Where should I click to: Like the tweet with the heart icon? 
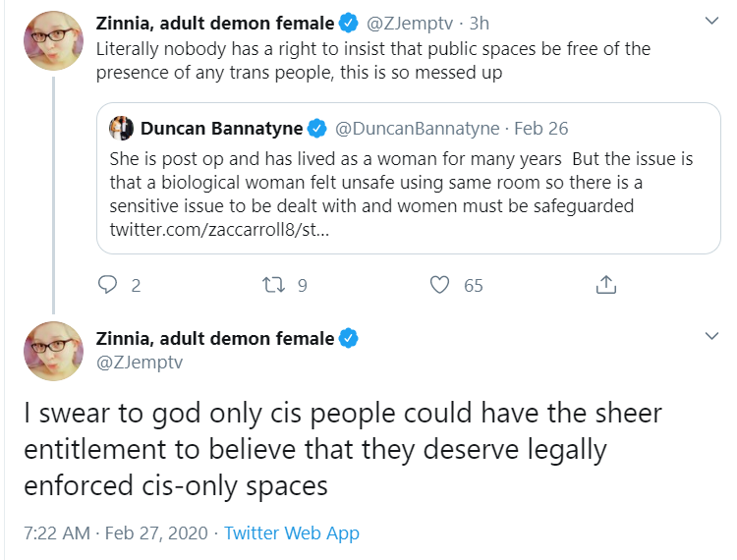[439, 285]
